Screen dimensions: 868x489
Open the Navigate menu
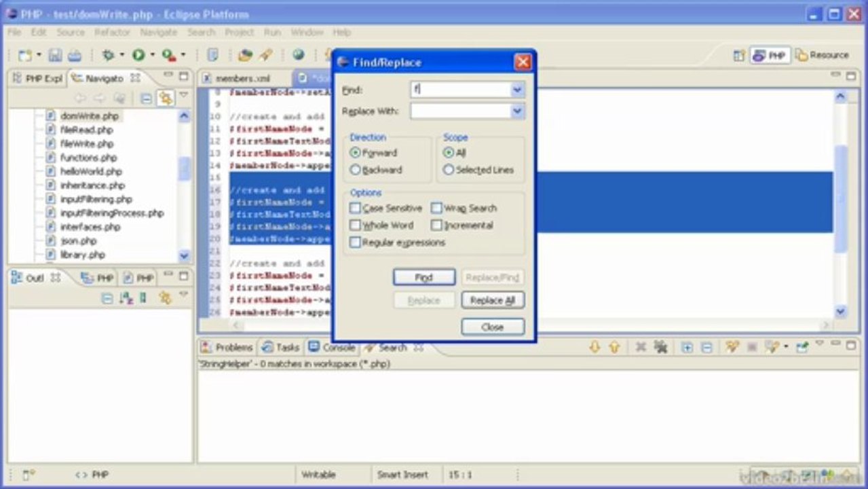point(158,32)
